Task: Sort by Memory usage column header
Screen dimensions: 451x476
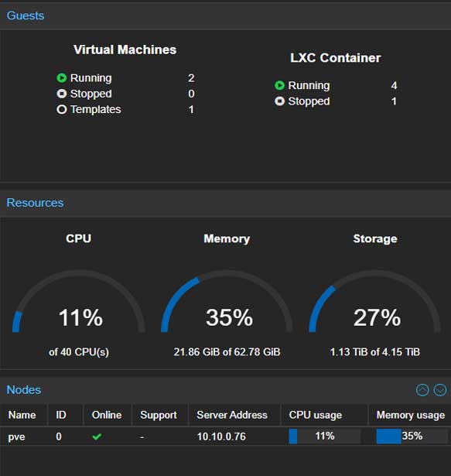Action: 410,415
